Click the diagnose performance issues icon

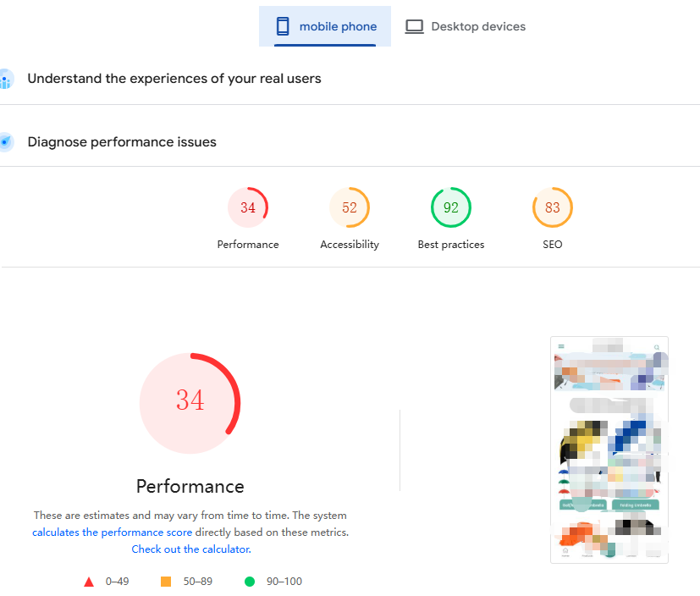tap(6, 142)
